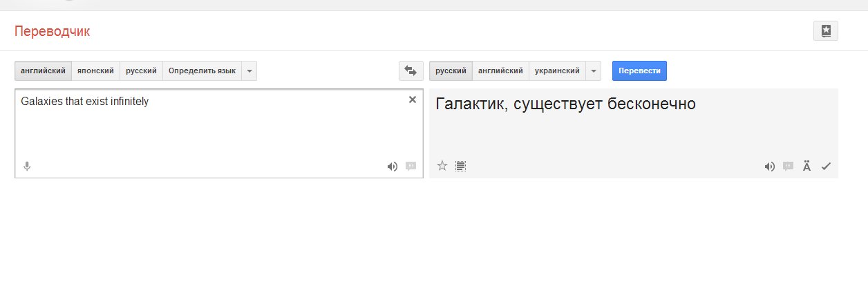Screen dimensions: 868x282
Task: Select японский as source language
Action: pos(95,71)
